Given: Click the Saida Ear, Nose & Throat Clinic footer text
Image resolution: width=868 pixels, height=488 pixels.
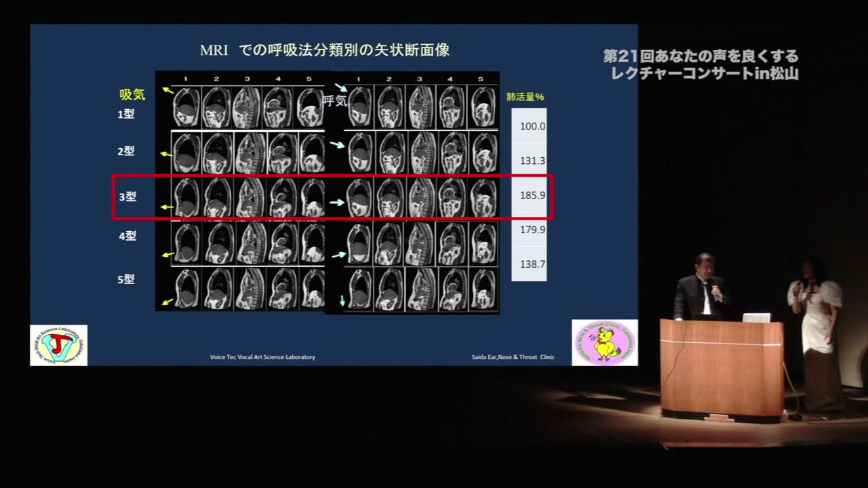Looking at the screenshot, I should 513,357.
